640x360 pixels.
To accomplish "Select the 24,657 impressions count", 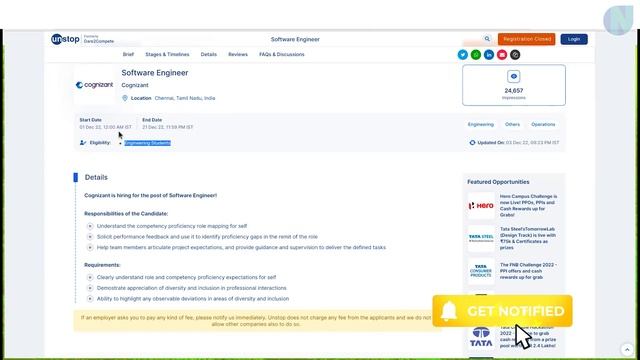I will click(513, 91).
